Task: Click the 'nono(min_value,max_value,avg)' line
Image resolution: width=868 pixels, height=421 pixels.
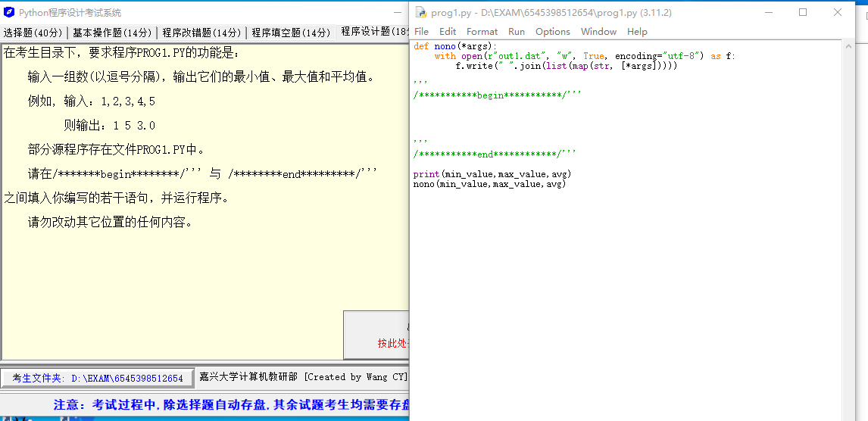Action: (x=489, y=184)
